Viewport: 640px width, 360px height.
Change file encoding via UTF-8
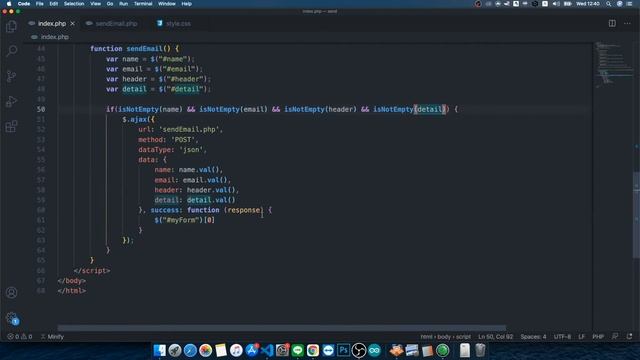tap(562, 337)
